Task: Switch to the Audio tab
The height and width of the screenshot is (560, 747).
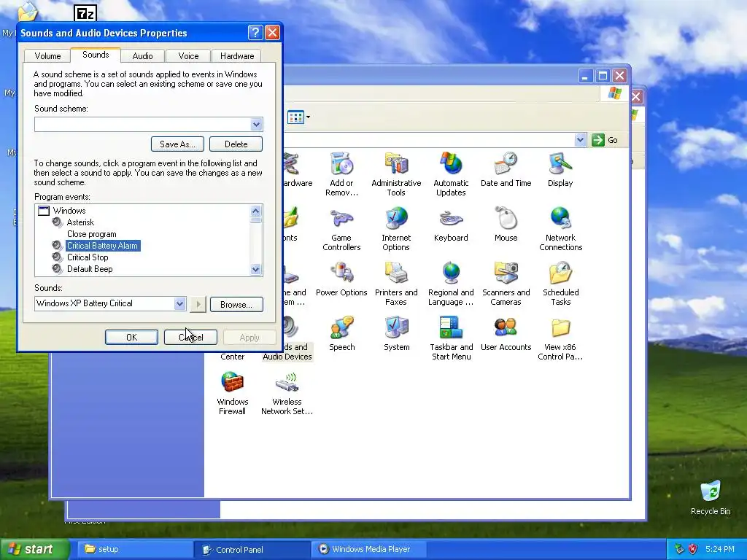Action: coord(142,56)
